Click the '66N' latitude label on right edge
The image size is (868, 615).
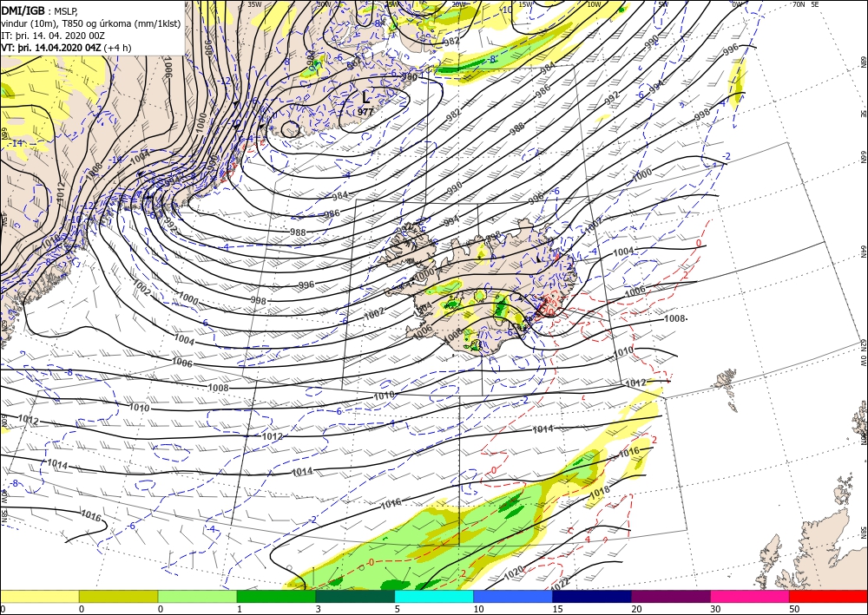(x=863, y=158)
